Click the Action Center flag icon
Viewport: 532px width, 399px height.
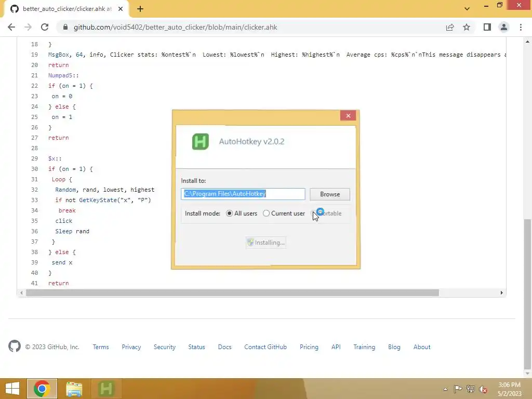[458, 389]
